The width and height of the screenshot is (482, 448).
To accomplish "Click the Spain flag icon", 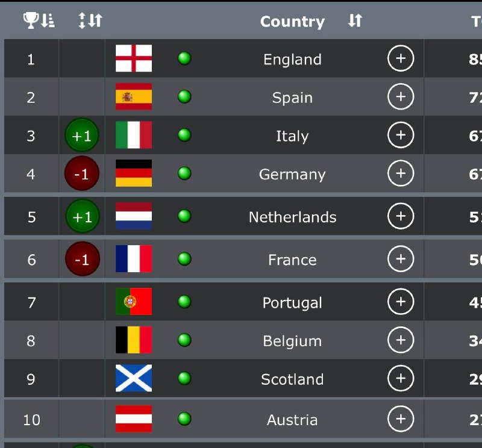I will coord(134,96).
